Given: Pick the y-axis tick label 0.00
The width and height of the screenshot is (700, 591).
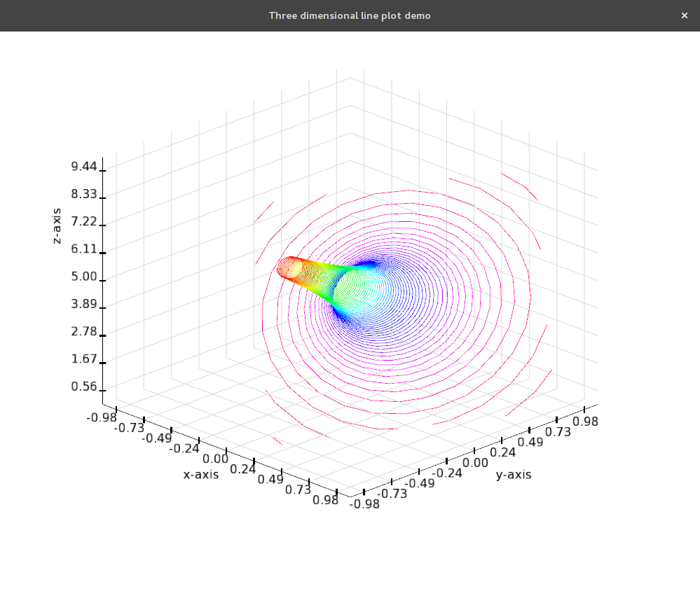Looking at the screenshot, I should 476,463.
